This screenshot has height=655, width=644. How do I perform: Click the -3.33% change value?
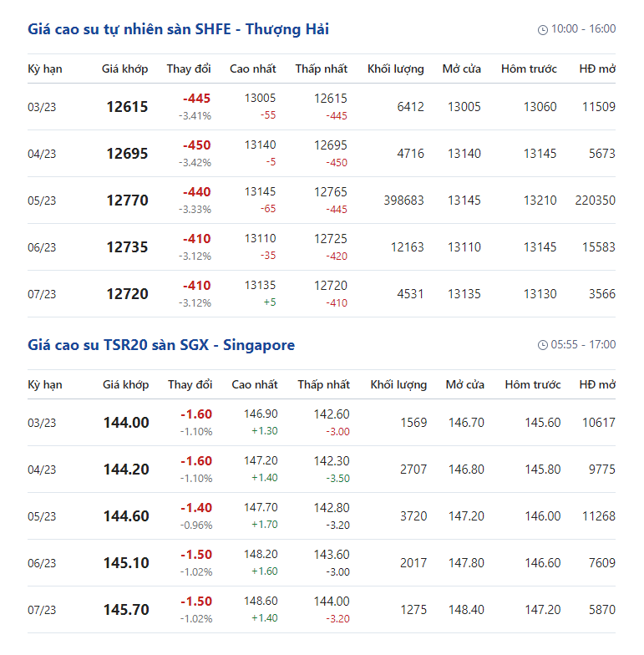point(195,210)
